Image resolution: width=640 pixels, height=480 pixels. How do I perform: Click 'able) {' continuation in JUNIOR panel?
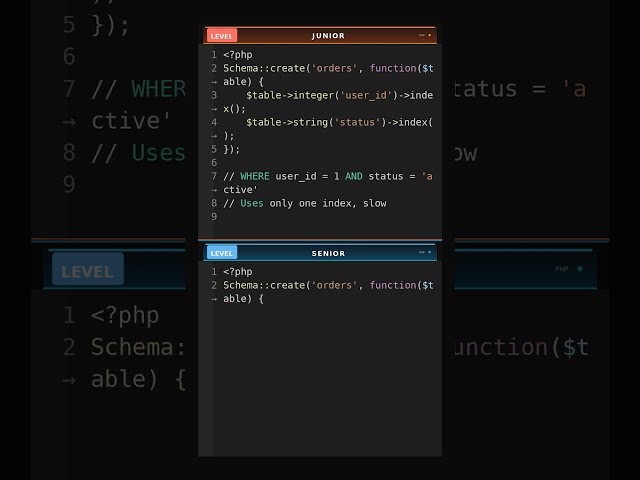click(243, 82)
